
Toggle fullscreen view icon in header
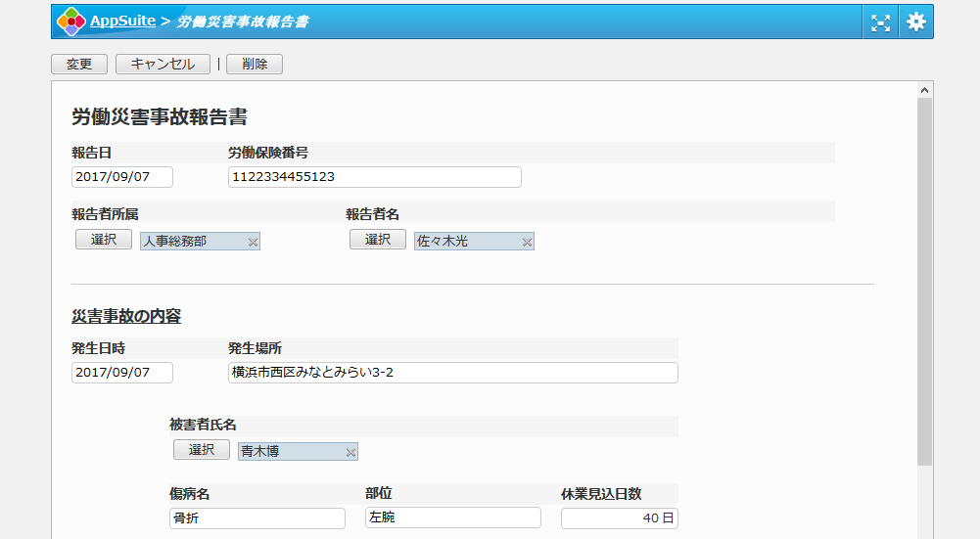tap(881, 22)
